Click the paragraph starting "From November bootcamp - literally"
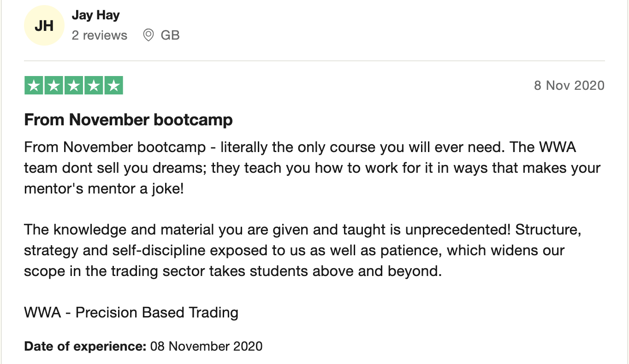The width and height of the screenshot is (629, 364). click(300, 148)
